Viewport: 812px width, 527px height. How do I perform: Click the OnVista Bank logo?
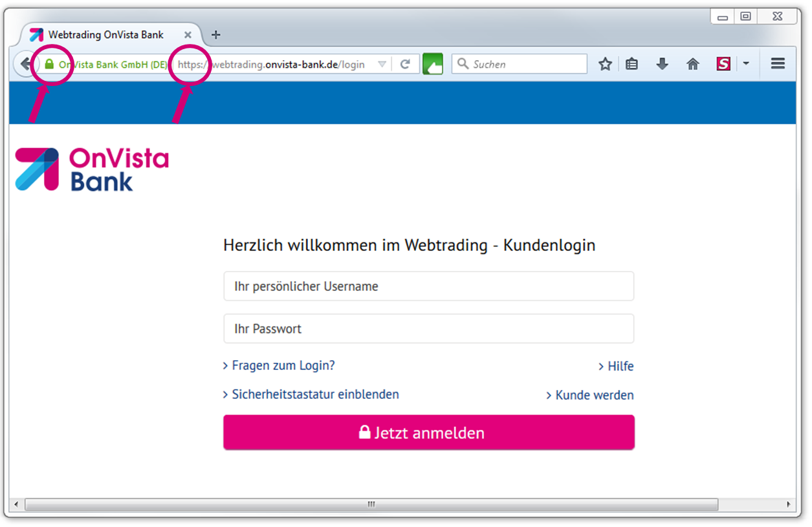point(92,169)
